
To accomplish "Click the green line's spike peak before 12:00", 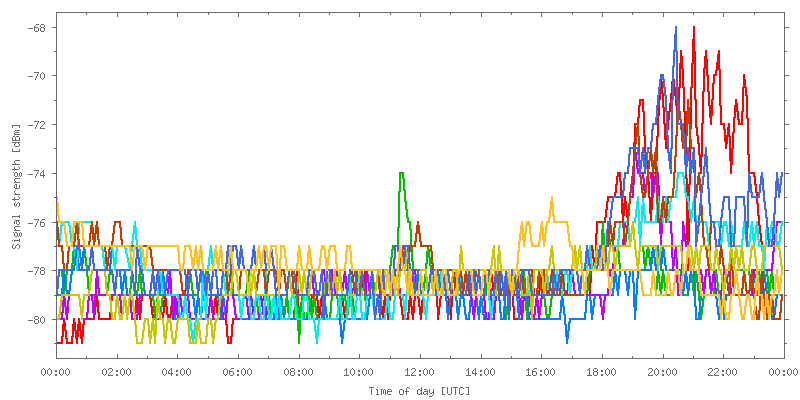I will coord(402,174).
